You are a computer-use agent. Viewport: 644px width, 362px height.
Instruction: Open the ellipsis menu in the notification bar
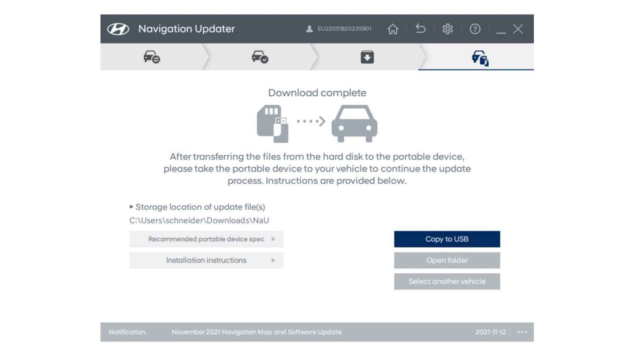tap(522, 332)
